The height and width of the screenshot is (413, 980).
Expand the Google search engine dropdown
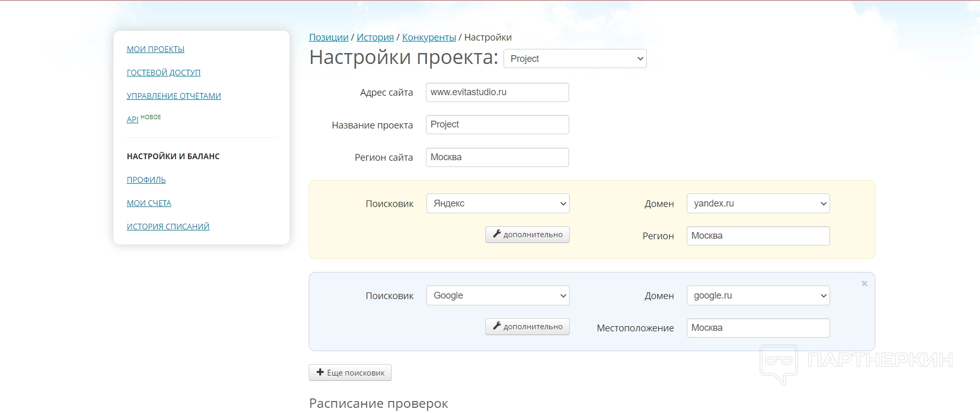[x=497, y=295]
